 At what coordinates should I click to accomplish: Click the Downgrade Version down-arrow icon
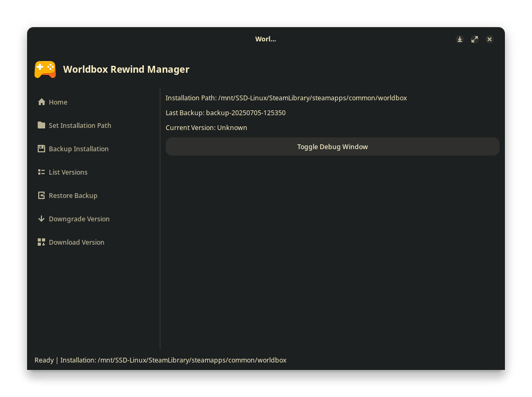click(41, 219)
